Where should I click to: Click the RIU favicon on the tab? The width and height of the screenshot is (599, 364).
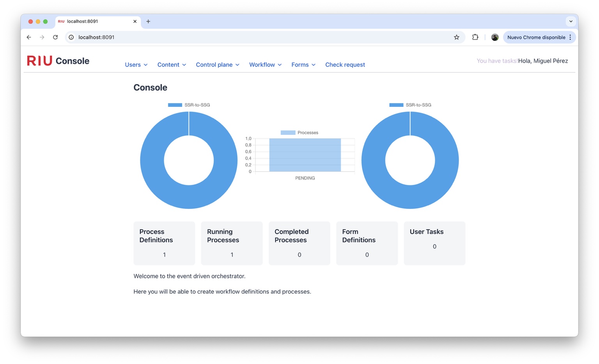61,21
